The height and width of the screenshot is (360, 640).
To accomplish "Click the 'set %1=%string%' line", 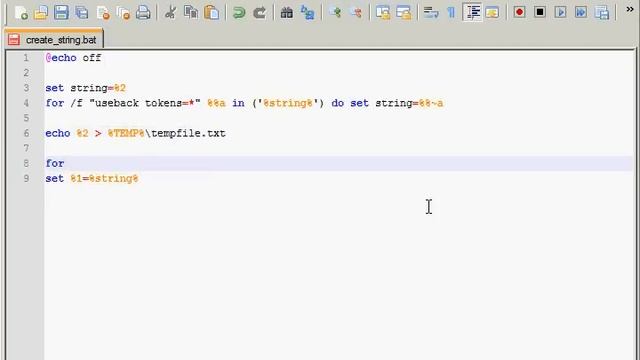I will (92, 178).
